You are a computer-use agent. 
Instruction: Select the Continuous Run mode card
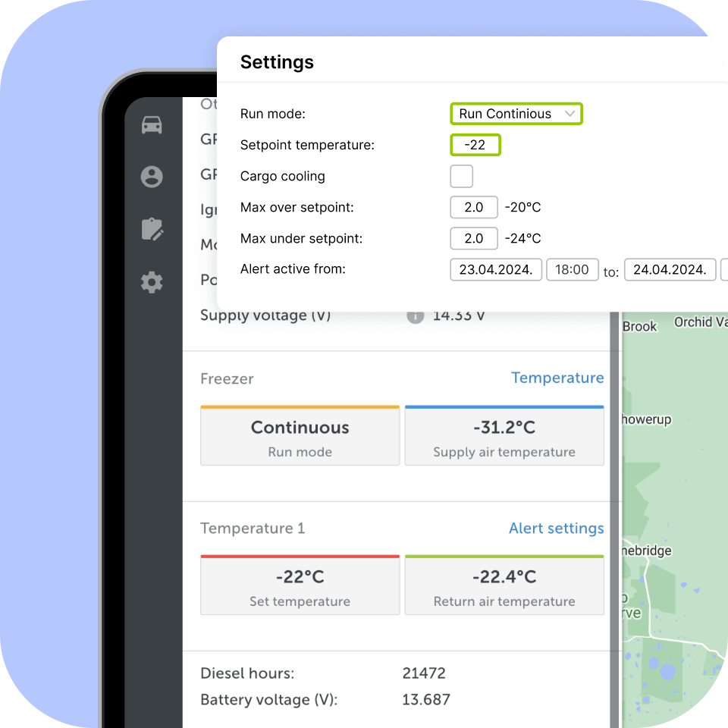coord(300,435)
